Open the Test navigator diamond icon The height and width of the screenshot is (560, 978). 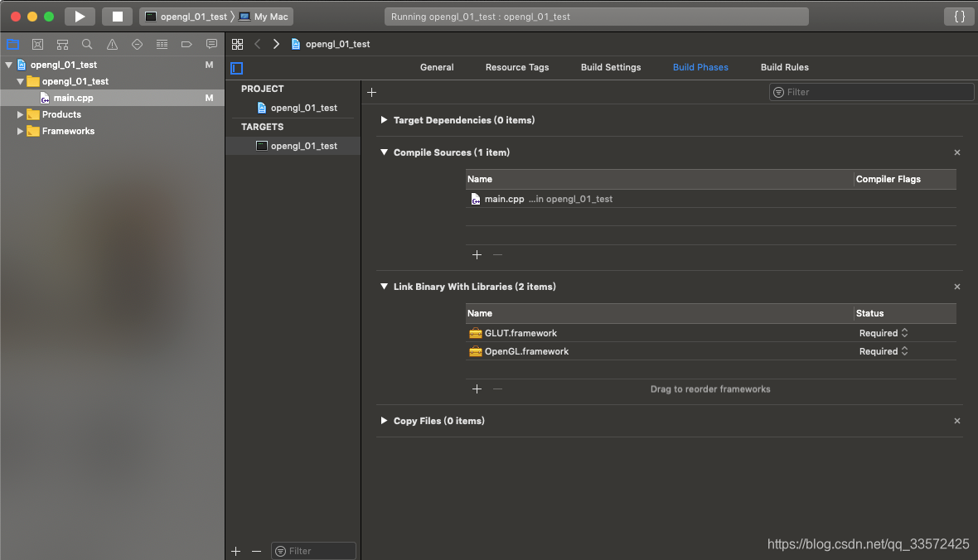(x=138, y=44)
